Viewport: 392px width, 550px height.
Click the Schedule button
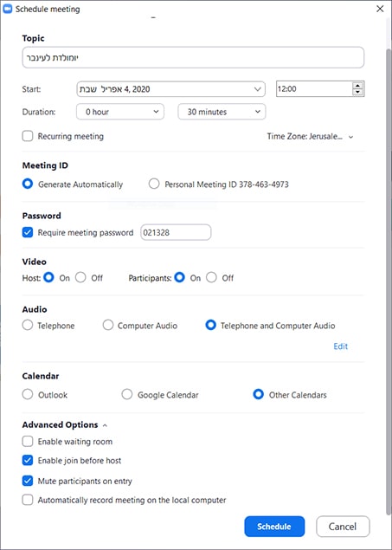pyautogui.click(x=274, y=526)
